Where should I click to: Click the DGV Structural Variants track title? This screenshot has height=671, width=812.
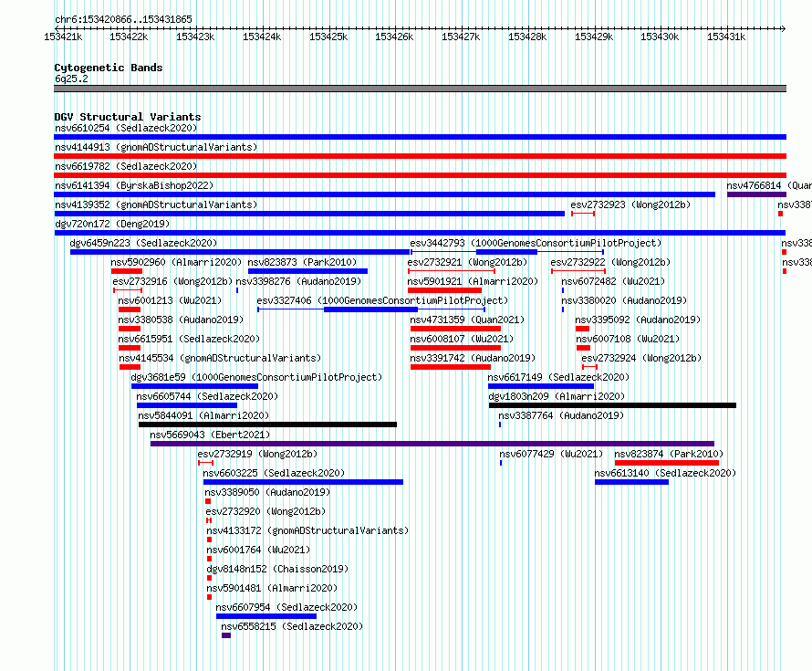pyautogui.click(x=128, y=117)
